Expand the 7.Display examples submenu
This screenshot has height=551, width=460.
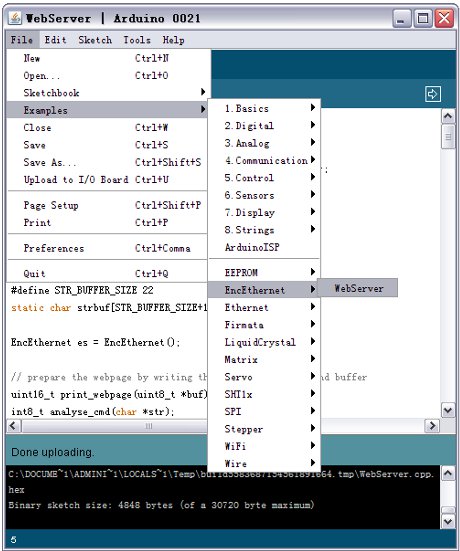264,212
